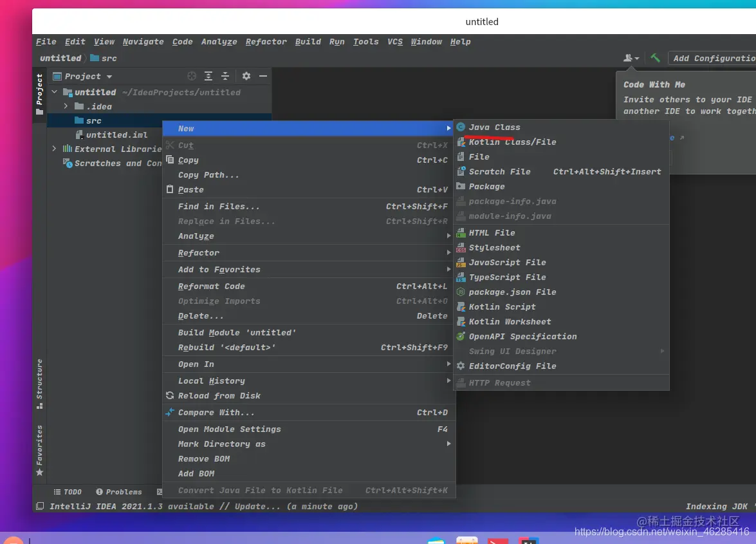Create a Kotlin Worksheet
This screenshot has width=756, height=544.
click(561, 322)
